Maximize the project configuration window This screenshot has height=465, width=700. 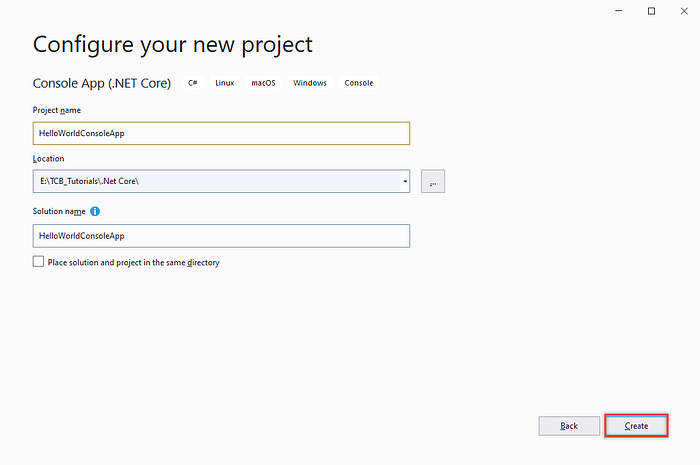tap(651, 11)
